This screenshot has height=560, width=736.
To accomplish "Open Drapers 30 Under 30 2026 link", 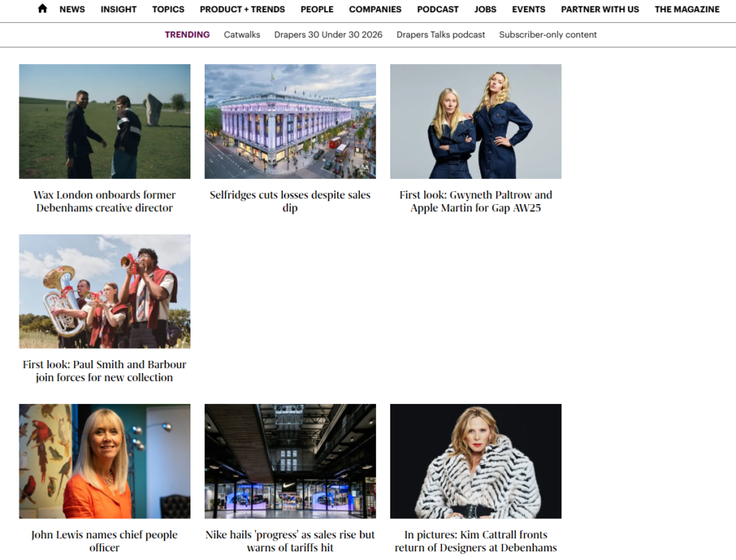I will (x=328, y=35).
